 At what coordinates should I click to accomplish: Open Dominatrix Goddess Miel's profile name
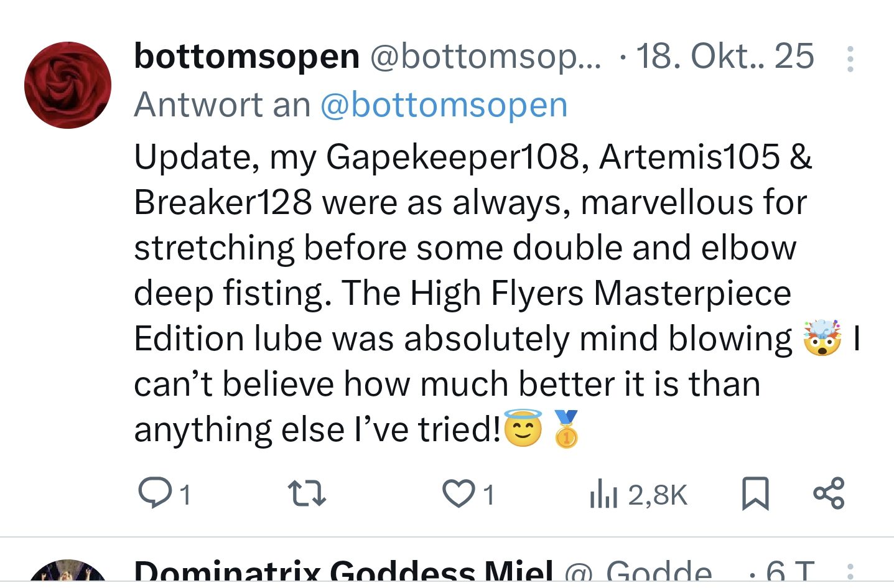pos(343,572)
